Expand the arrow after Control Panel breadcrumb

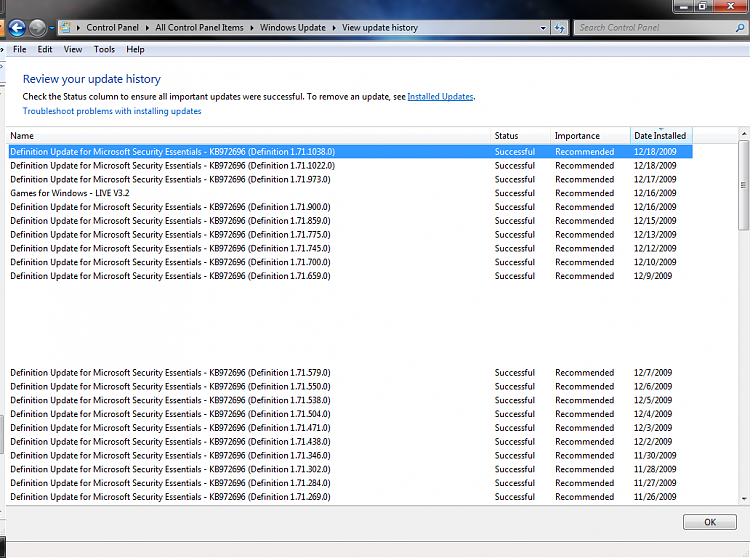coord(147,28)
